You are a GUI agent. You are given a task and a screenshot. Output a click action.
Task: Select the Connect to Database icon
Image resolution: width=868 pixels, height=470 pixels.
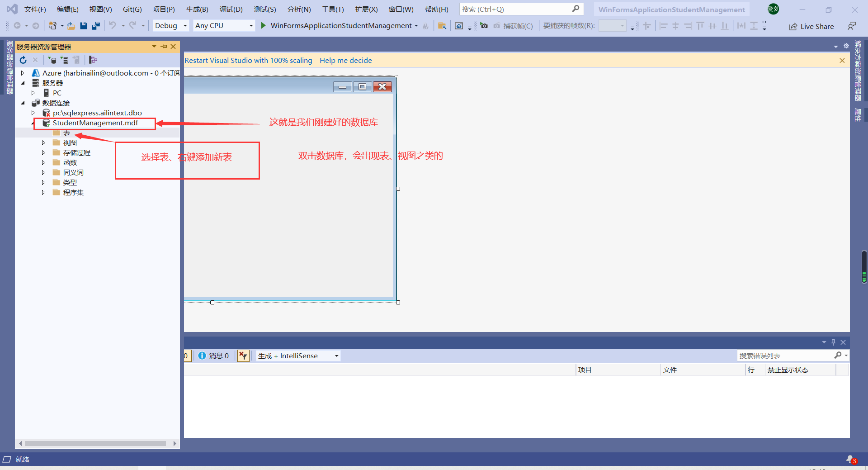point(52,60)
